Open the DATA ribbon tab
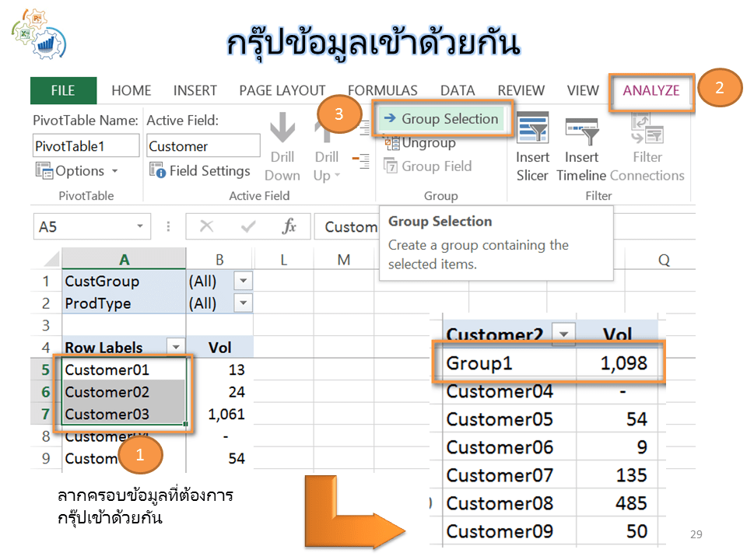 tap(458, 89)
